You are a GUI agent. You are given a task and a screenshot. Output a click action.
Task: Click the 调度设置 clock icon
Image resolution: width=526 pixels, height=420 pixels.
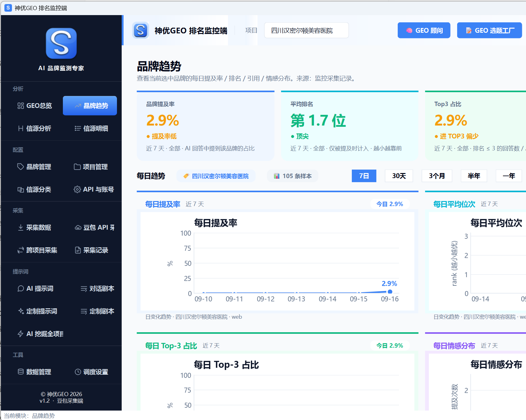click(x=78, y=372)
